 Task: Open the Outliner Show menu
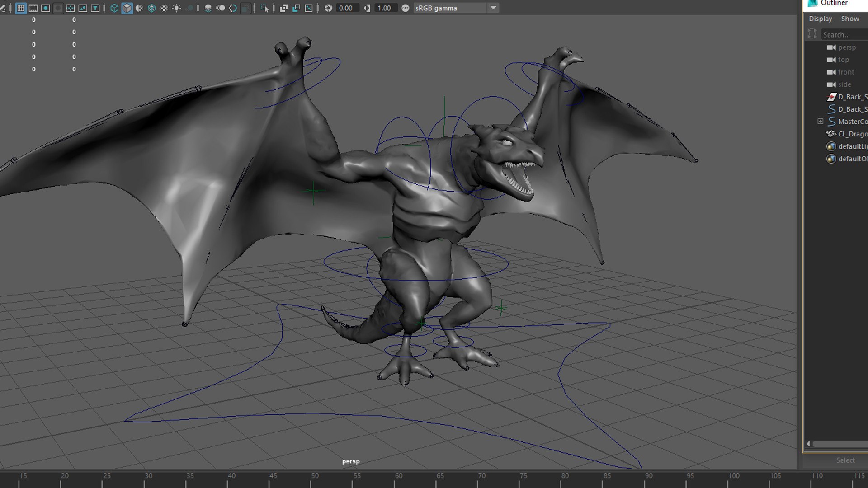850,19
